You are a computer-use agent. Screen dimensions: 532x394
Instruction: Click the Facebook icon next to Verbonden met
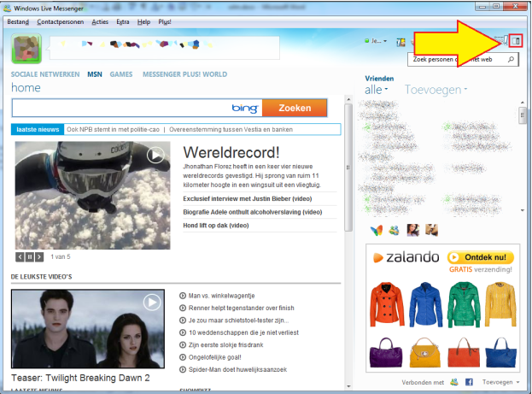tap(469, 382)
